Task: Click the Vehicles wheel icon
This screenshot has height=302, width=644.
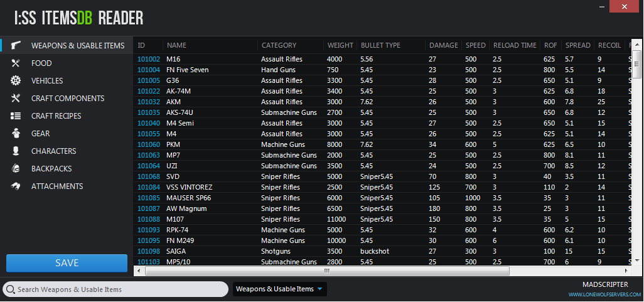Action: 16,80
